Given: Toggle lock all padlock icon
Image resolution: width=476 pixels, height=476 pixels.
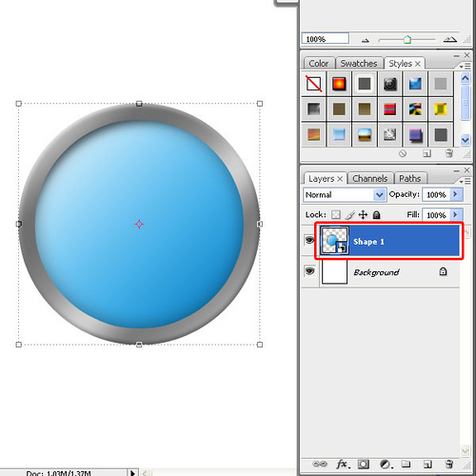Looking at the screenshot, I should 376,215.
